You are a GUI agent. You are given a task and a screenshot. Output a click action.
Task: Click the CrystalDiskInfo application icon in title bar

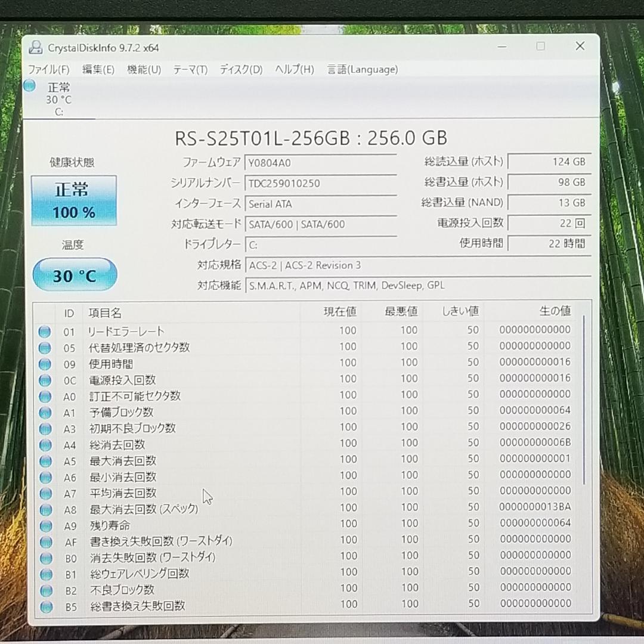(x=37, y=47)
